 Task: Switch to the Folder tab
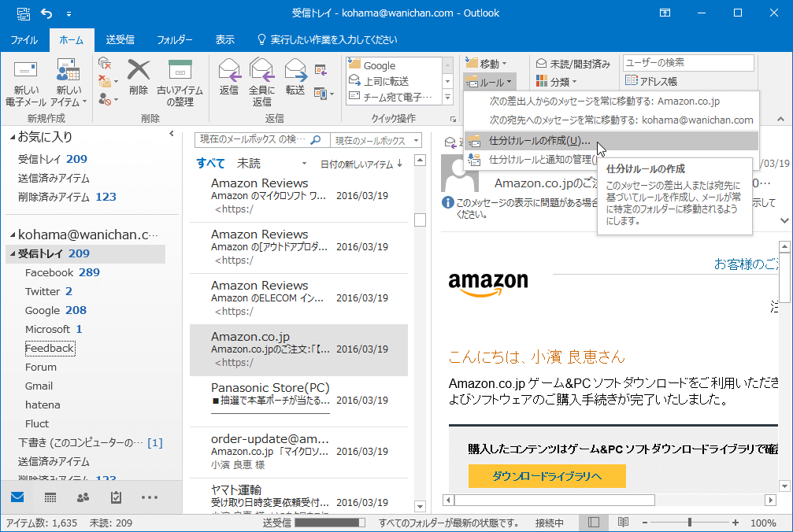pyautogui.click(x=175, y=40)
